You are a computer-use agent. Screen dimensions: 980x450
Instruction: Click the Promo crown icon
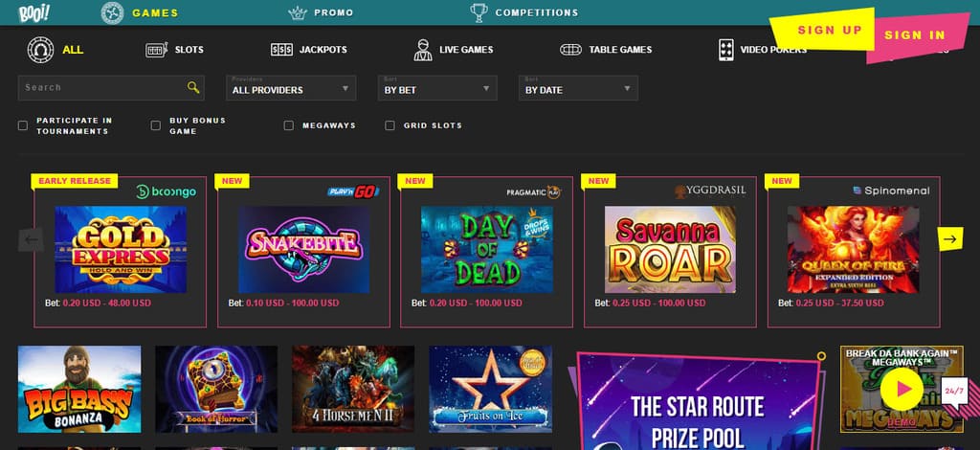coord(298,12)
